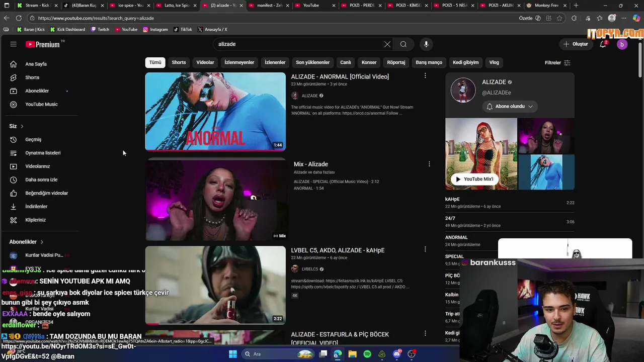Switch to the Latto, Ice Spice browser tab
This screenshot has height=362, width=644.
[x=176, y=6]
